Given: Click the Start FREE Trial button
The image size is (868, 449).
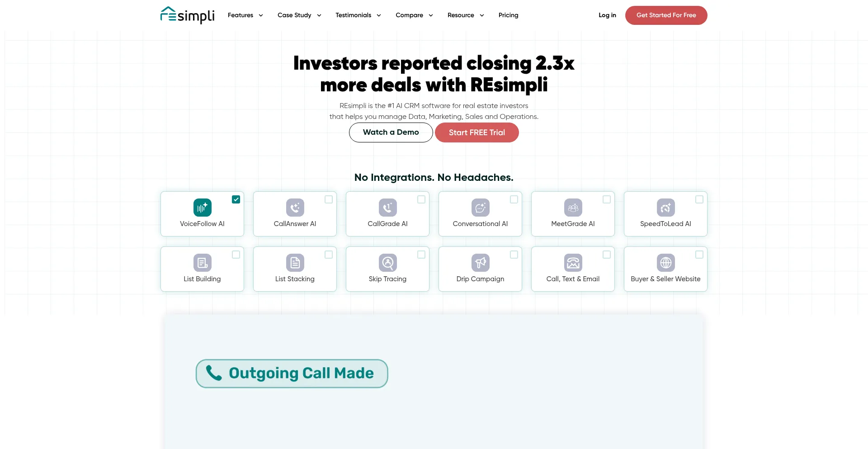Looking at the screenshot, I should coord(477,132).
